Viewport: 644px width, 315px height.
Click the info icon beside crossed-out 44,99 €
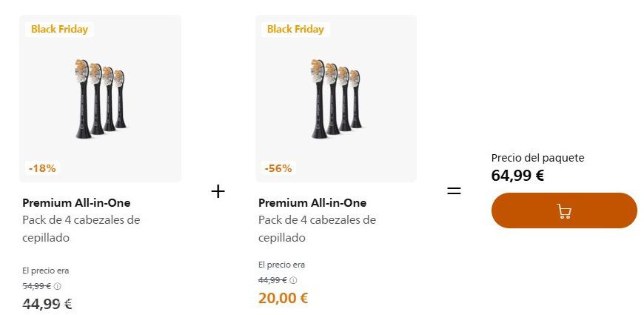[x=293, y=280]
